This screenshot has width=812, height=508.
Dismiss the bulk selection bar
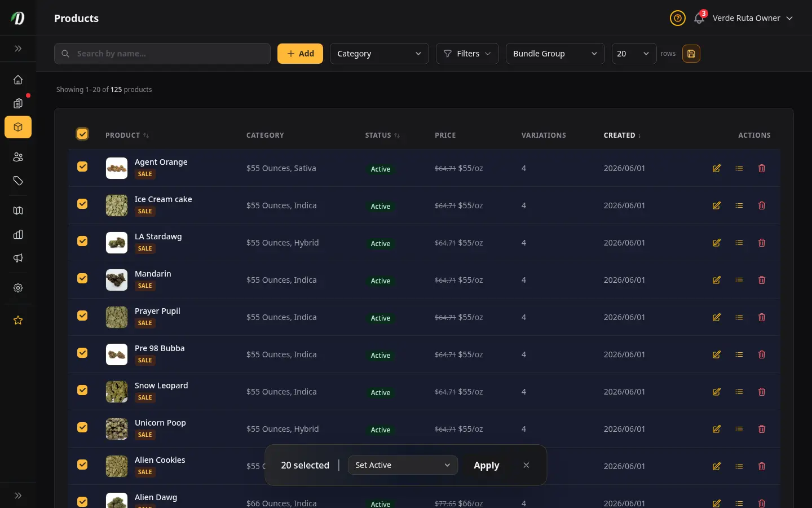pos(526,465)
